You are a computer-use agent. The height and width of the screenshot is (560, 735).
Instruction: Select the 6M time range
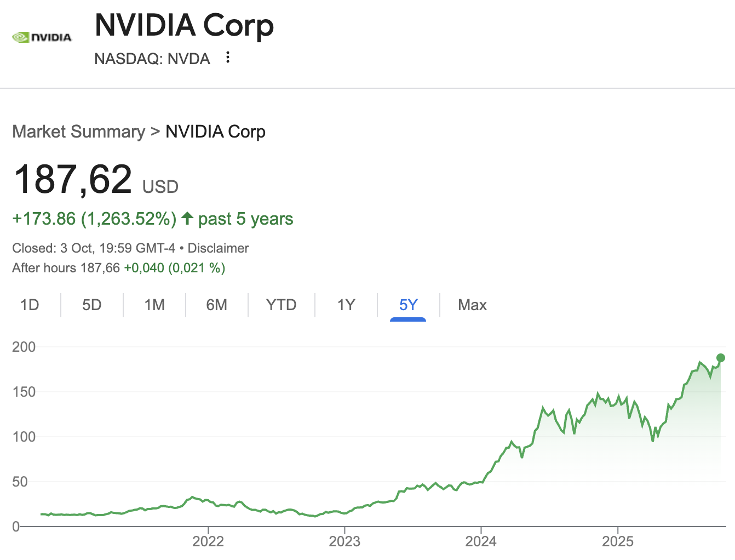pos(217,305)
